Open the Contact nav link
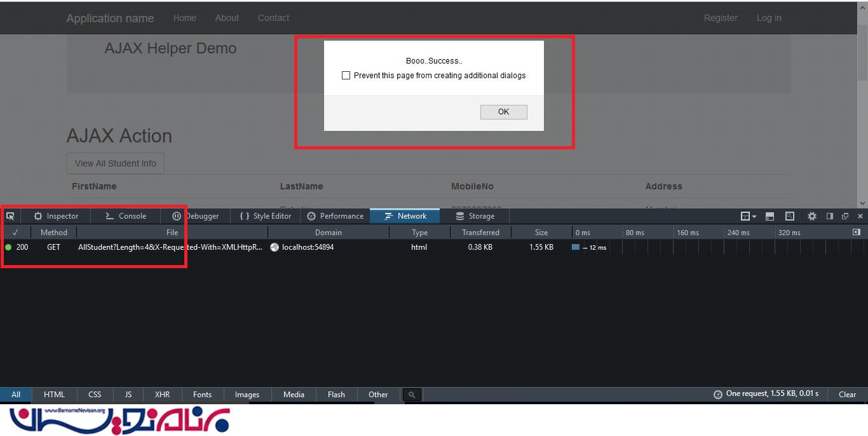Screen dimensions: 868x436 (273, 18)
